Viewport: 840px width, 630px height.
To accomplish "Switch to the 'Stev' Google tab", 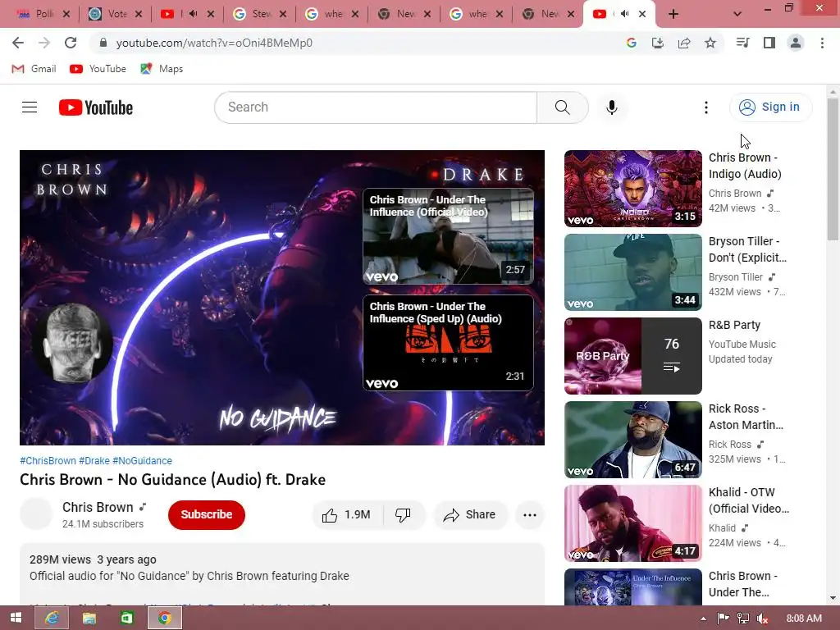I will [261, 14].
